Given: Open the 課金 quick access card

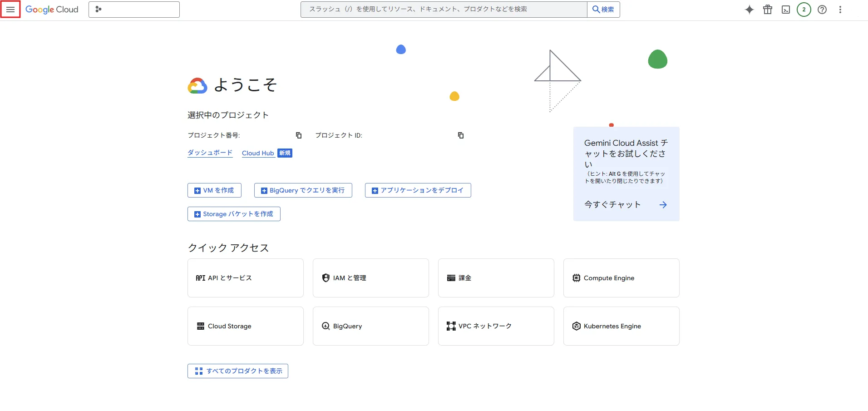Looking at the screenshot, I should pos(496,278).
